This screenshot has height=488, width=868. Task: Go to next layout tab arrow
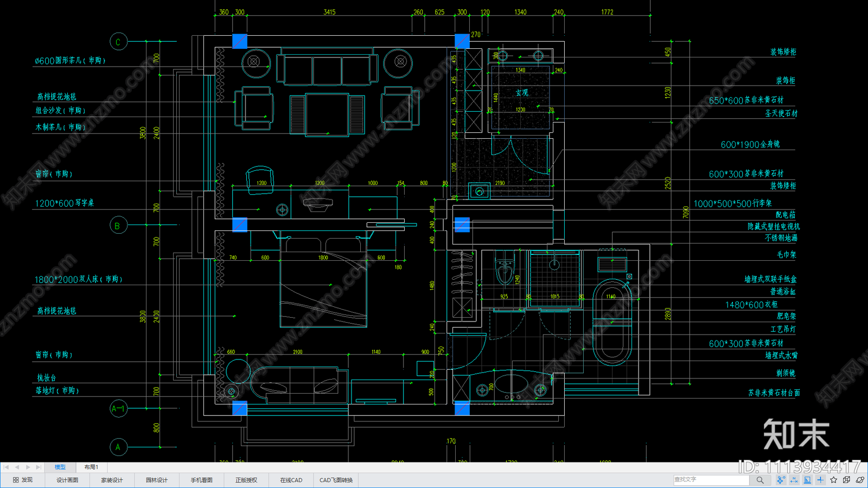point(28,467)
